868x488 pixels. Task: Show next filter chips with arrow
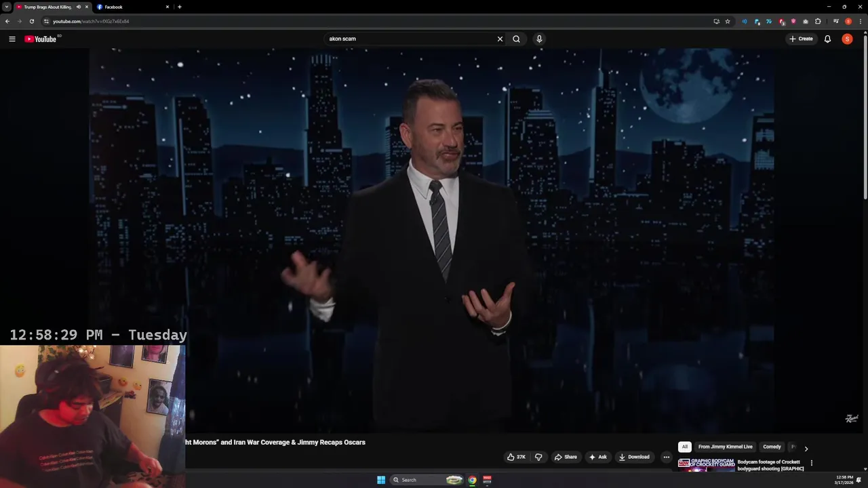pos(806,448)
